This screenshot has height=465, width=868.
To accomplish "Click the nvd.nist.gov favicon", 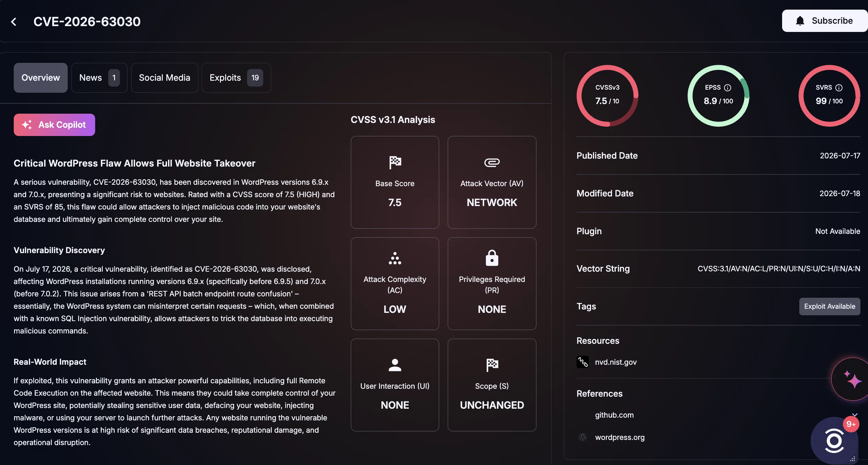I will tap(582, 362).
